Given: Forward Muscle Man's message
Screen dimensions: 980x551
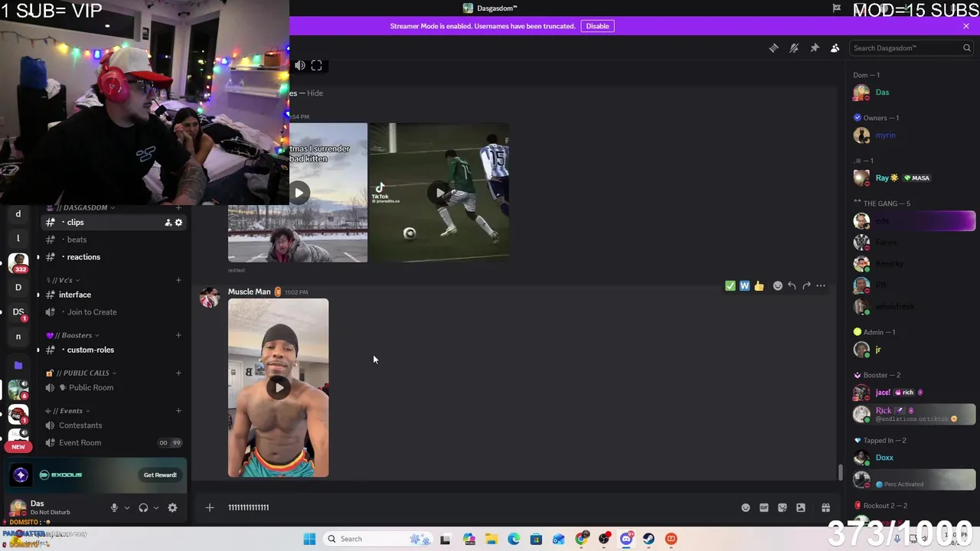Looking at the screenshot, I should coord(806,285).
